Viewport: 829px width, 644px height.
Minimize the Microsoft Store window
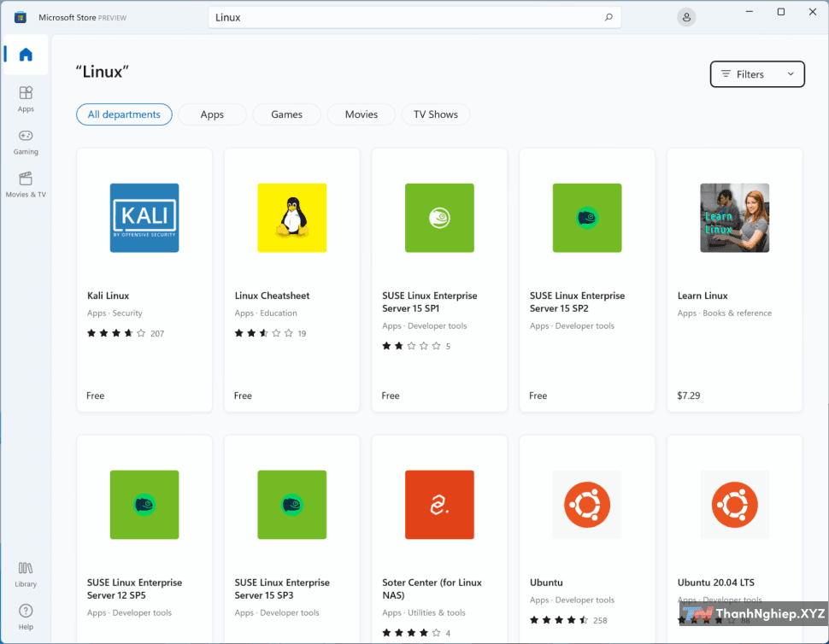(x=750, y=12)
